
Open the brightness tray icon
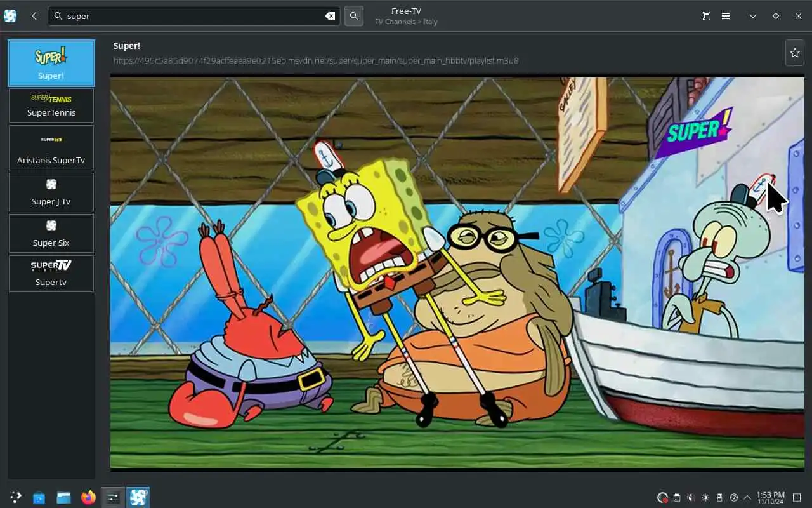(x=705, y=498)
